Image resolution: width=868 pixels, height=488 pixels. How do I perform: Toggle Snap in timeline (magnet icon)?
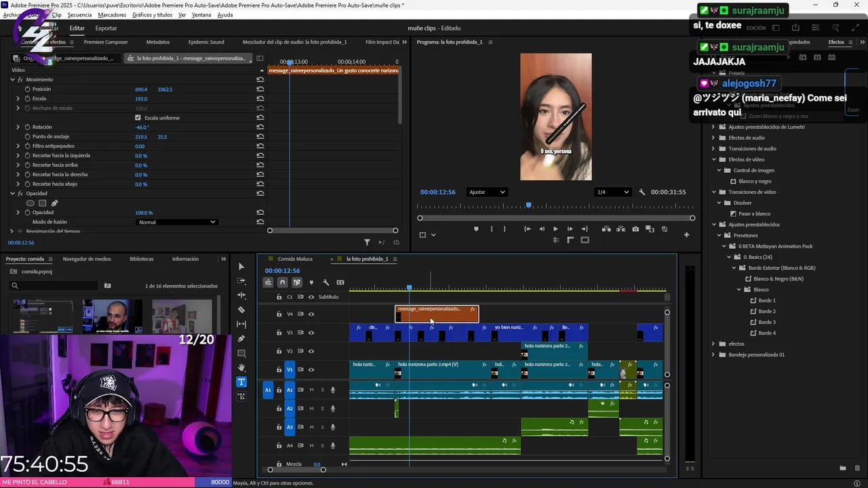(283, 283)
